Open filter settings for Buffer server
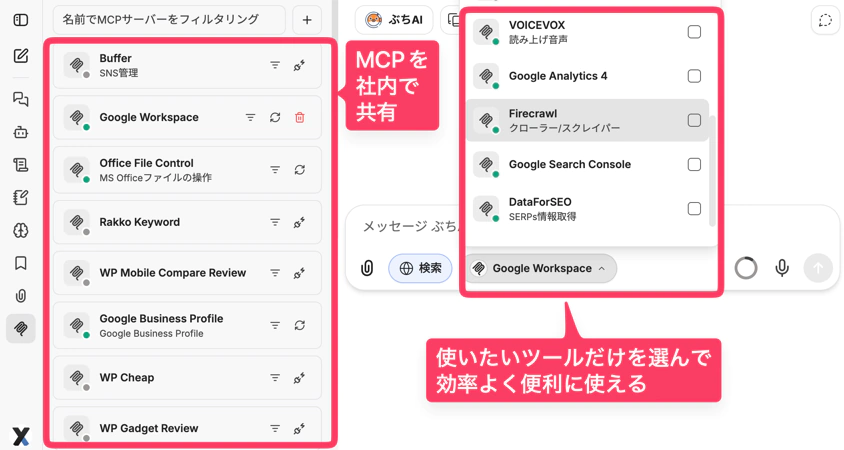This screenshot has width=844, height=450. [275, 65]
